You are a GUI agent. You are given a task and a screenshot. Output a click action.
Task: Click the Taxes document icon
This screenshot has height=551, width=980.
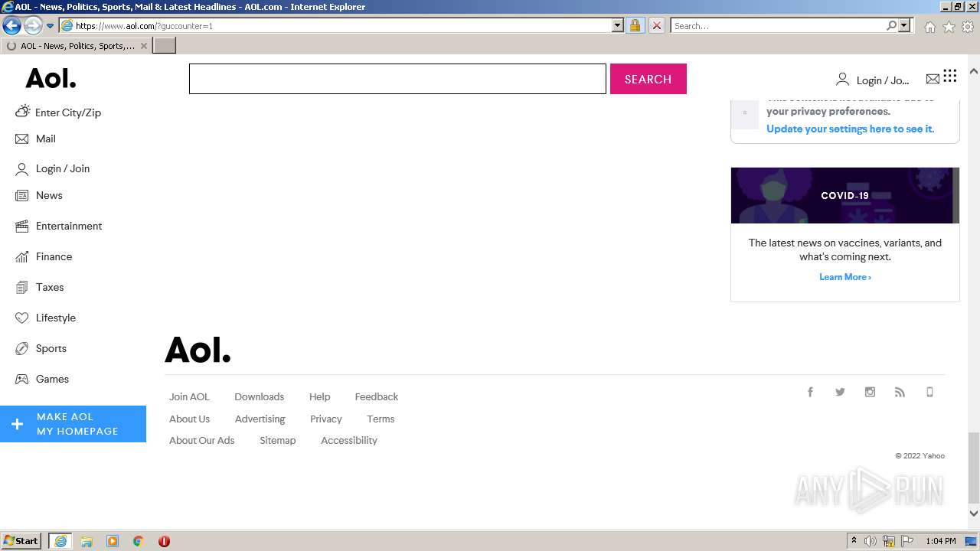[22, 287]
